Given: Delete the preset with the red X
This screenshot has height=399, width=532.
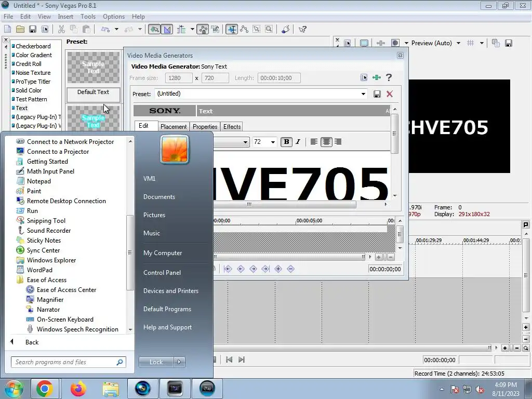Looking at the screenshot, I should pyautogui.click(x=390, y=94).
